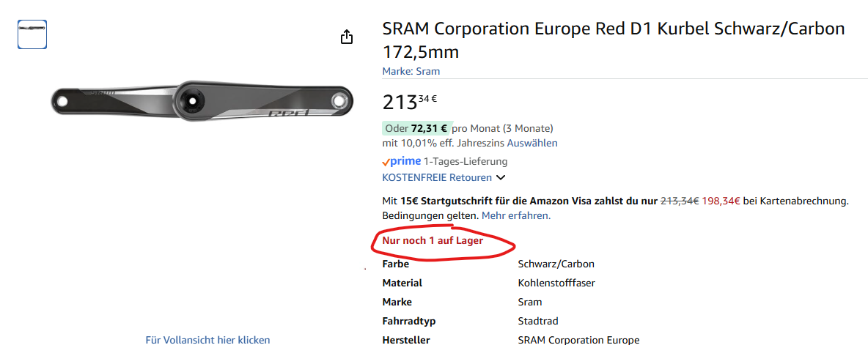Click the "KOSTENFREIE Retouren" text link
Image resolution: width=868 pixels, height=345 pixels.
(436, 177)
